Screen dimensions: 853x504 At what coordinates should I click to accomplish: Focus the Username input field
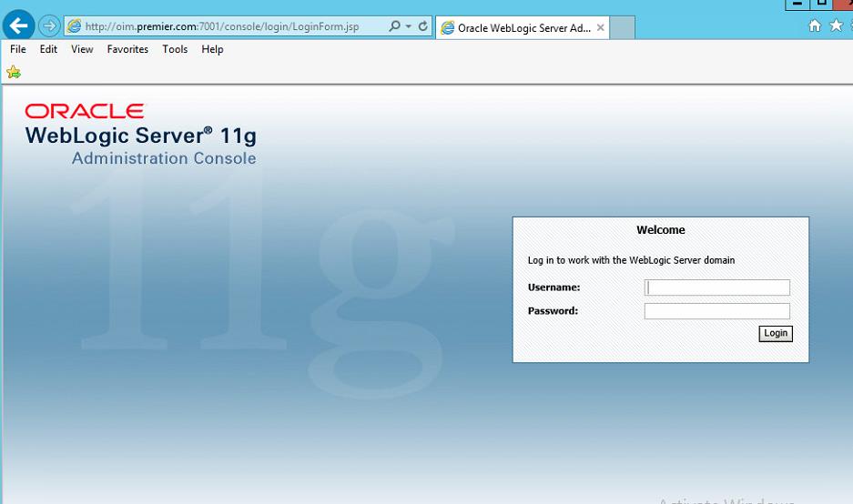717,287
